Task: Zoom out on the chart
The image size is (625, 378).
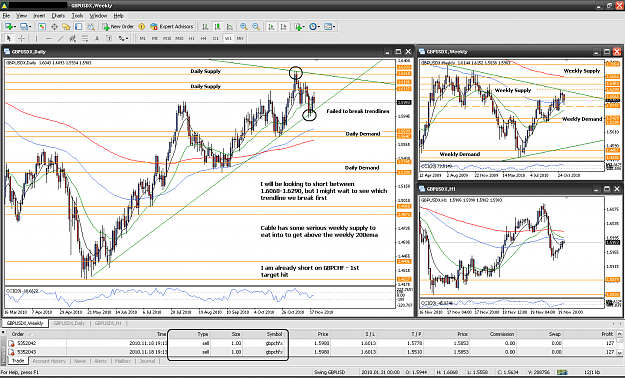Action: (x=256, y=27)
